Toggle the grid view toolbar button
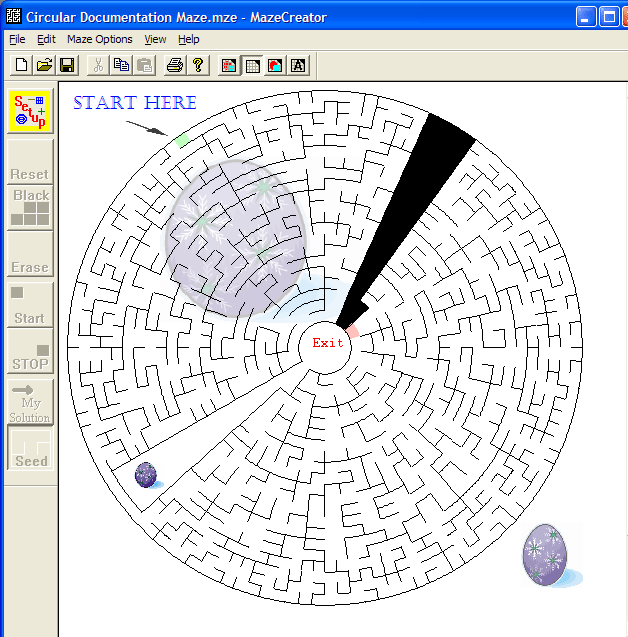The height and width of the screenshot is (637, 628). pyautogui.click(x=252, y=65)
